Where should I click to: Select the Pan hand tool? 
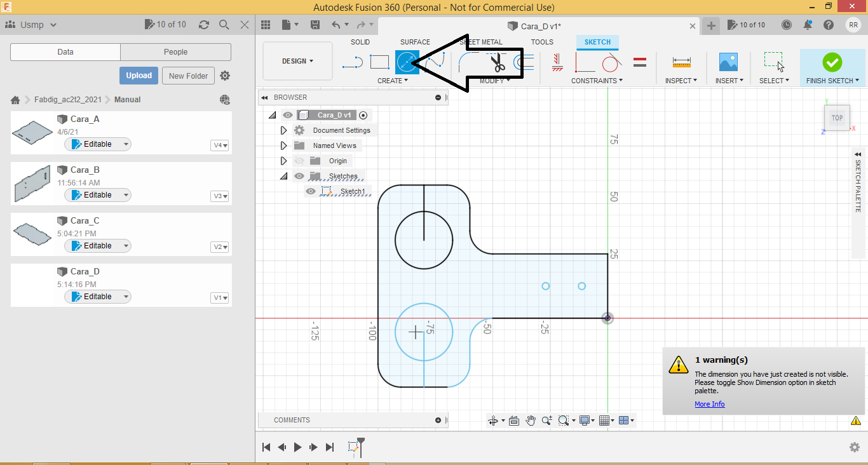pos(531,420)
